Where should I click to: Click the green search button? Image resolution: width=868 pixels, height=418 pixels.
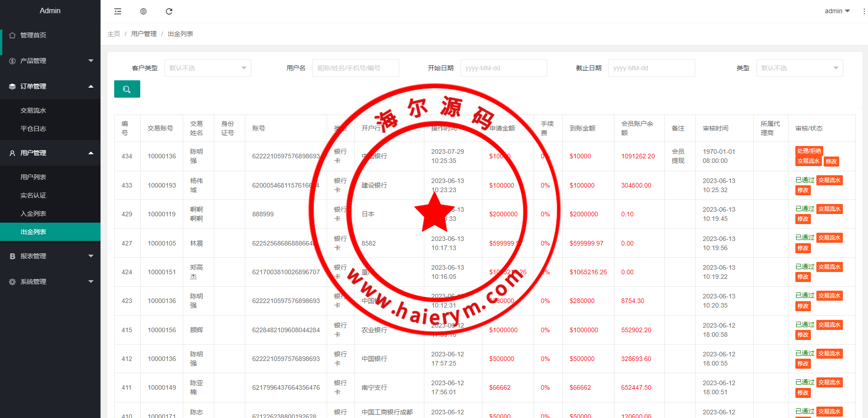click(127, 89)
